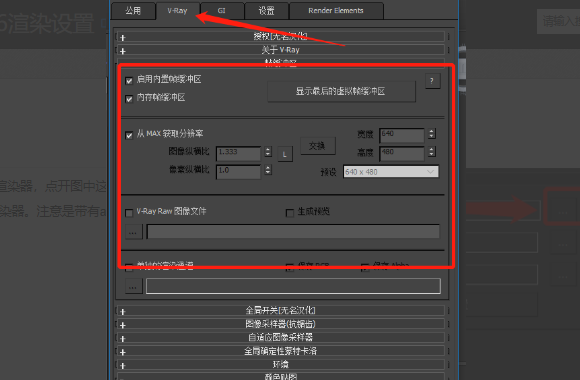Expand the 全局开关[无名汉化] rollout
The height and width of the screenshot is (380, 580).
pyautogui.click(x=281, y=310)
